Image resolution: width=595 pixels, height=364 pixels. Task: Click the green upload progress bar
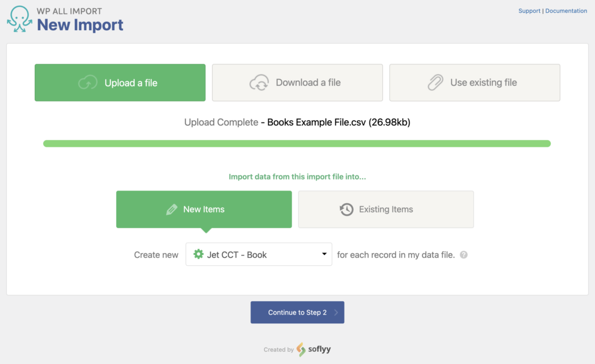[x=297, y=142]
